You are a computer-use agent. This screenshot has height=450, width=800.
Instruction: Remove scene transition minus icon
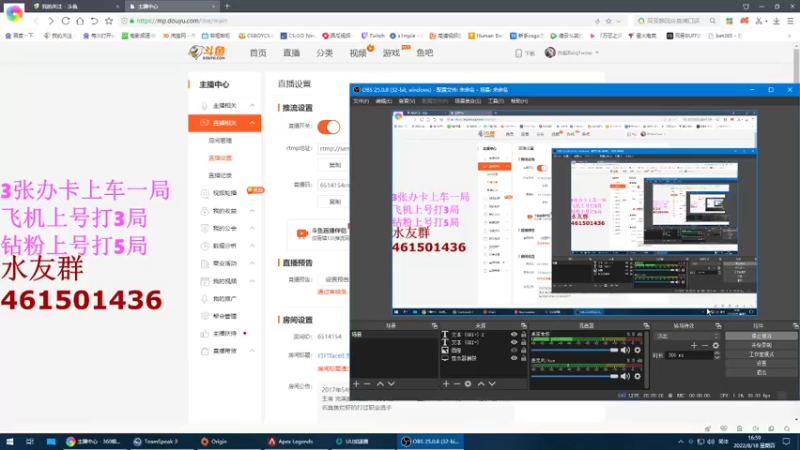click(705, 345)
